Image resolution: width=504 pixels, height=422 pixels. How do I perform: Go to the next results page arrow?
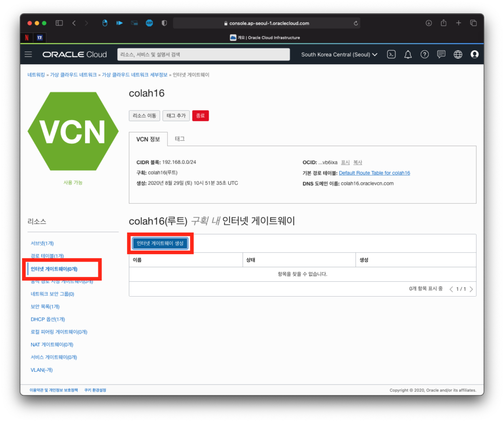(472, 289)
